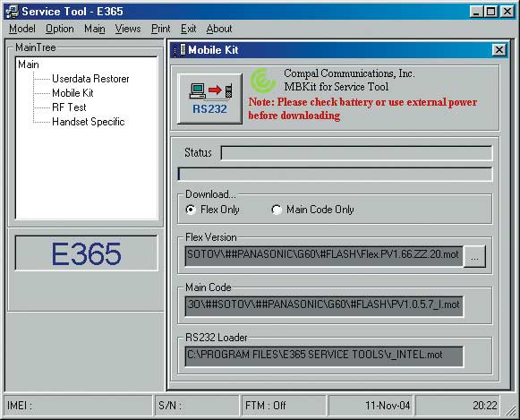Click the green Compal Communications logo
Screen dimensions: 520x420
click(x=263, y=81)
